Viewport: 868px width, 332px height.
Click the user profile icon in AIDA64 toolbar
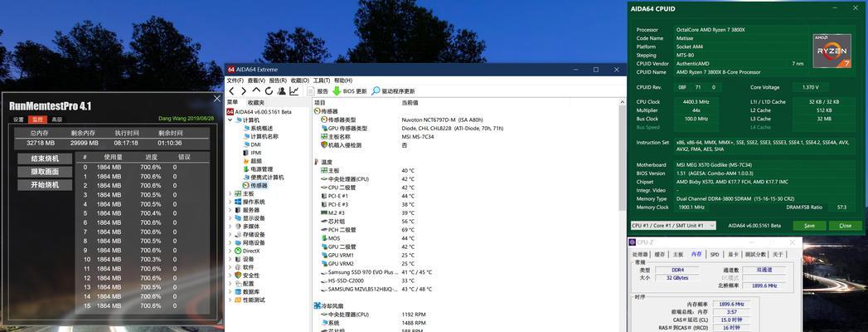[282, 91]
